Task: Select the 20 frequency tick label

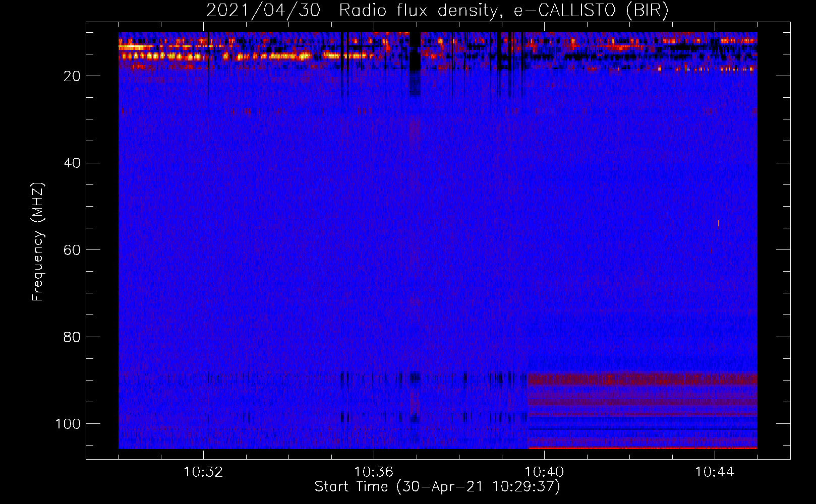Action: (72, 76)
